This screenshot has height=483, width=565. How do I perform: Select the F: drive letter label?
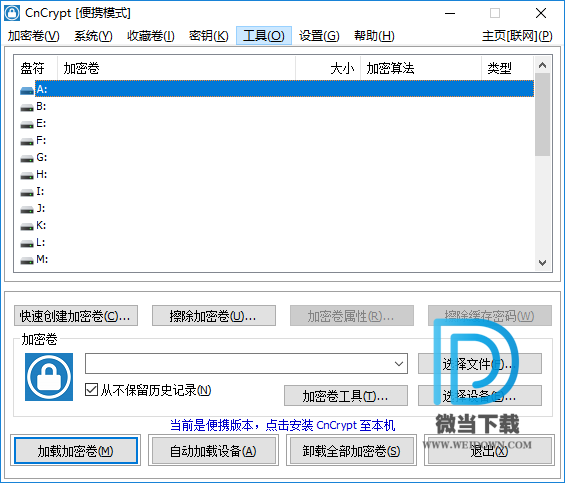pos(41,140)
